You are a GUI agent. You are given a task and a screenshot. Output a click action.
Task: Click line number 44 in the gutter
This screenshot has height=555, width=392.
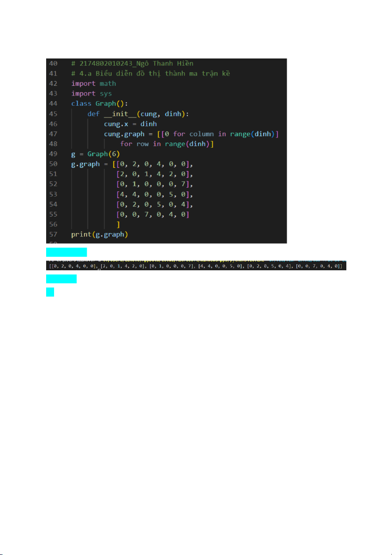pyautogui.click(x=53, y=104)
